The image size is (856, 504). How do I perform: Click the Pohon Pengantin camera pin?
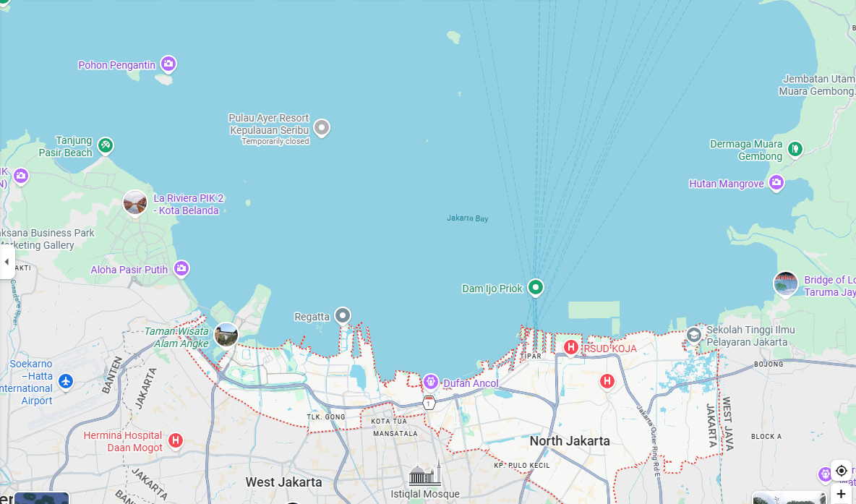168,64
